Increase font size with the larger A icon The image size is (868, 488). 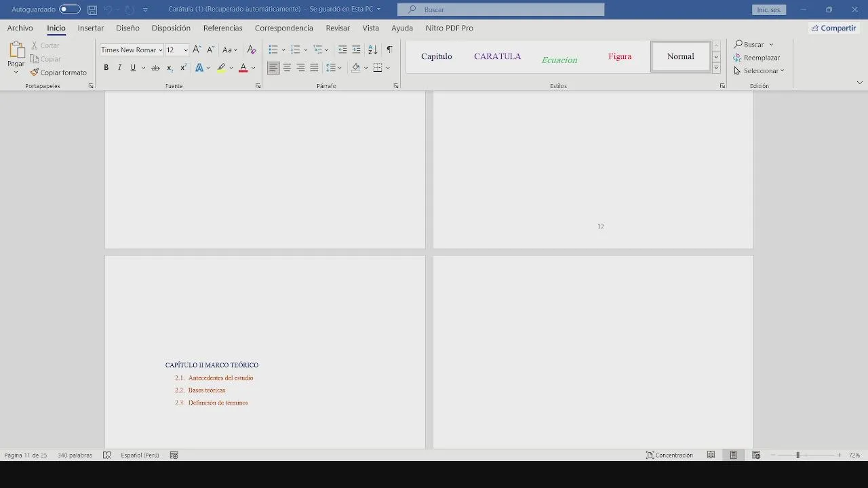(197, 49)
